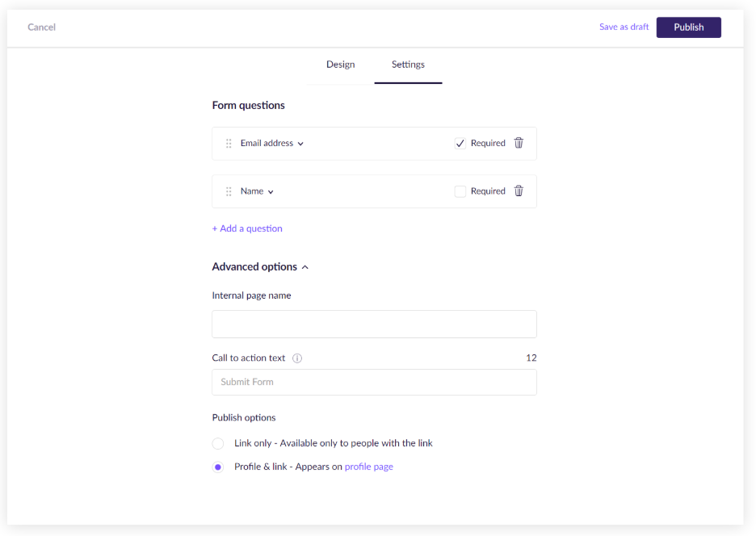Click + Add a question link
Screen dimensions: 756x536
[x=247, y=228]
